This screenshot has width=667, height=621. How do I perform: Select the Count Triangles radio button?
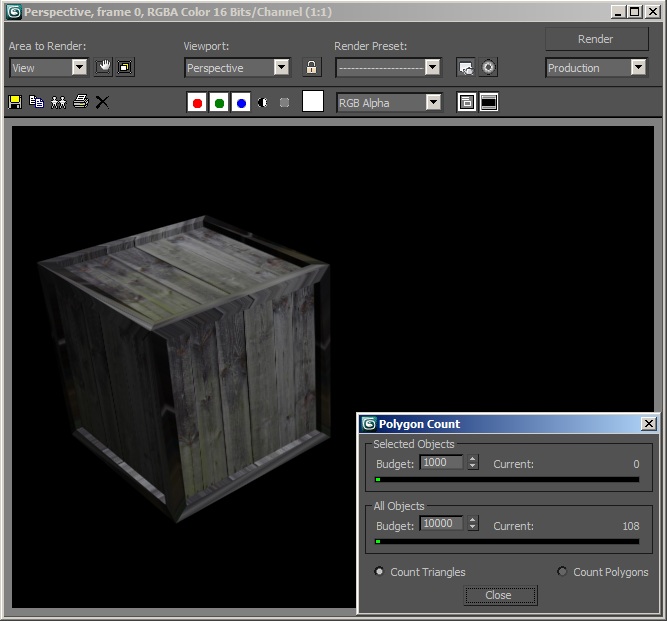379,571
